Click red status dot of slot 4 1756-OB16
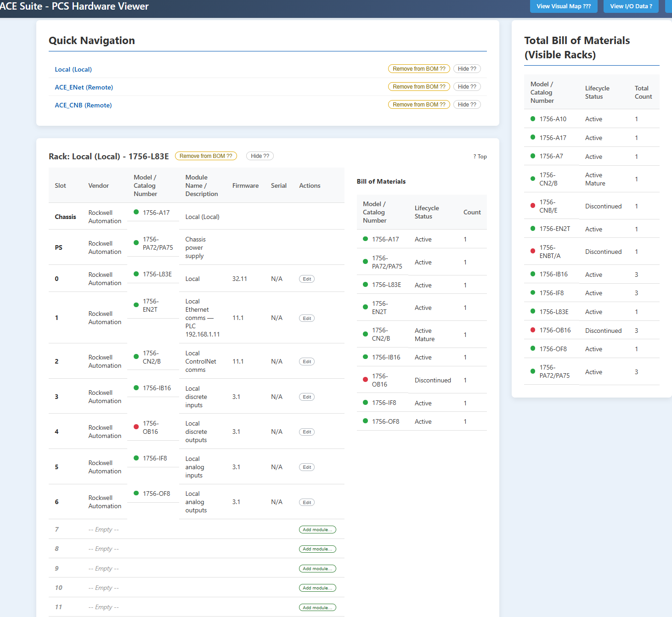Screen dimensions: 672x617 (136, 427)
